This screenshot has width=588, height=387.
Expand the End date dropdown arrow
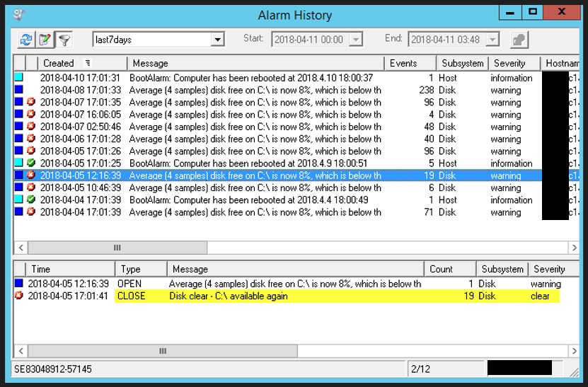point(492,40)
